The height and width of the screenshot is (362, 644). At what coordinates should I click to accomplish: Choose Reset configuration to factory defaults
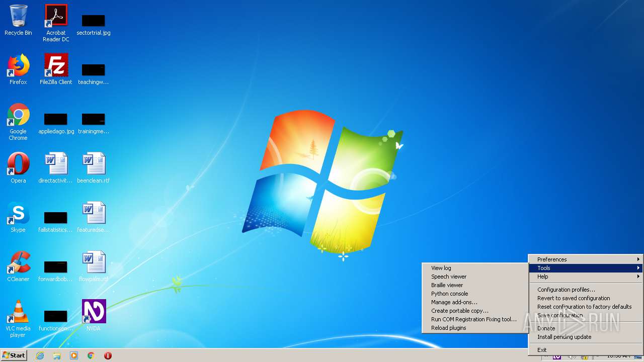point(586,307)
